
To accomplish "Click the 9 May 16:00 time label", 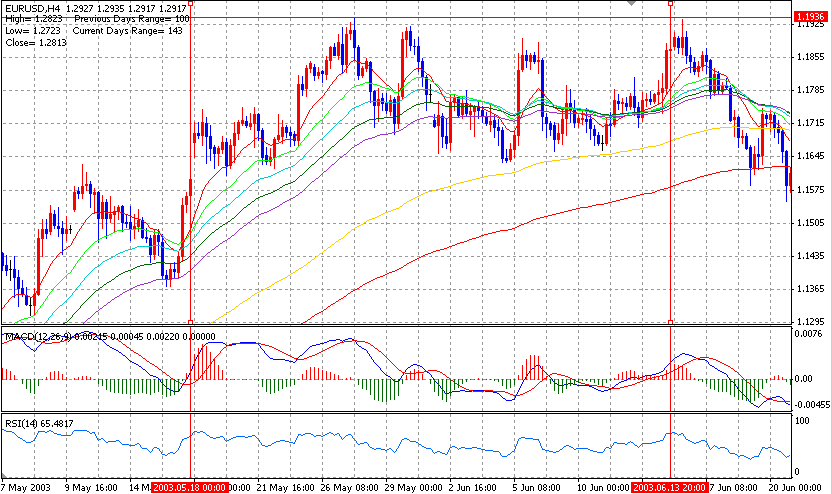I will (x=91, y=488).
